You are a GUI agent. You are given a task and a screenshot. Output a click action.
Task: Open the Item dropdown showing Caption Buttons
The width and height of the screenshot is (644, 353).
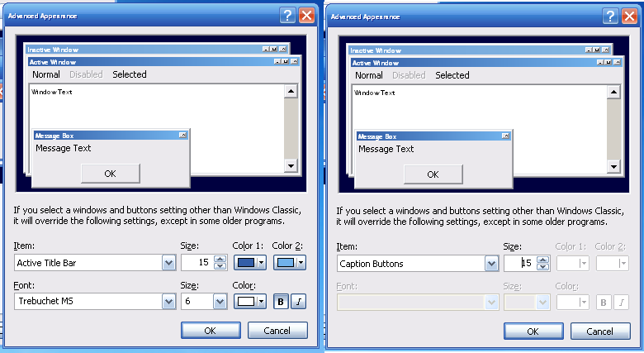click(491, 263)
